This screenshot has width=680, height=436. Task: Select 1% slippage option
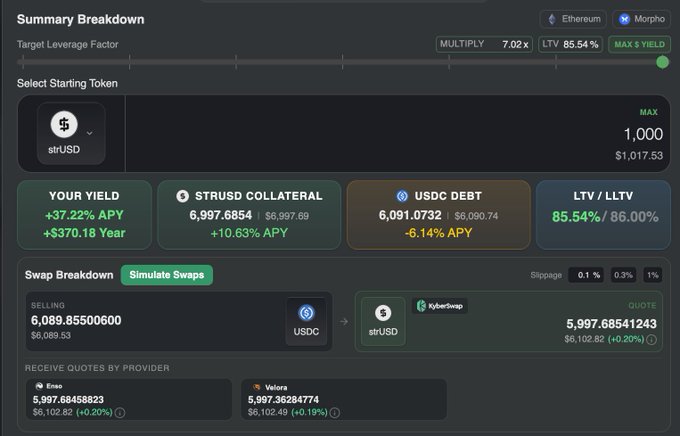point(652,275)
